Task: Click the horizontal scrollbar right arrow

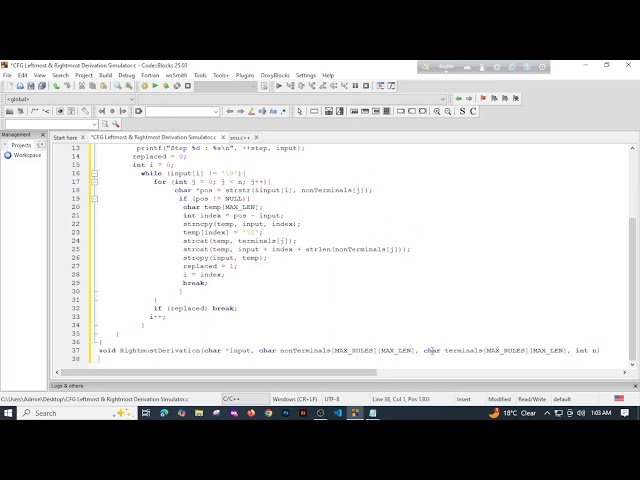Action: (624, 372)
